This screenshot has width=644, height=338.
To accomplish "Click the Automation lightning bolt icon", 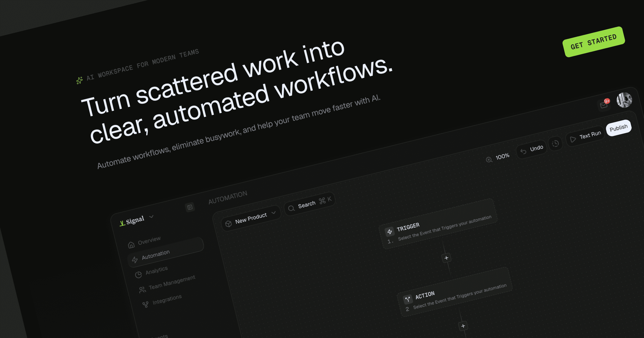I will (135, 259).
